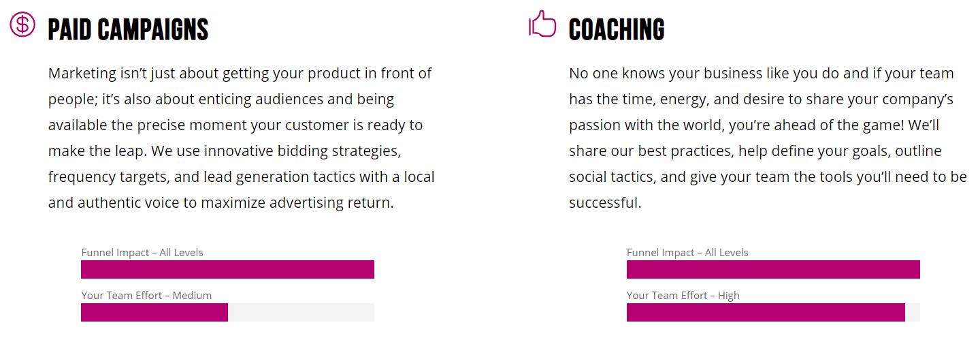Click the gray unfilled end of the High effort bar
Image resolution: width=980 pixels, height=342 pixels.
tap(913, 312)
